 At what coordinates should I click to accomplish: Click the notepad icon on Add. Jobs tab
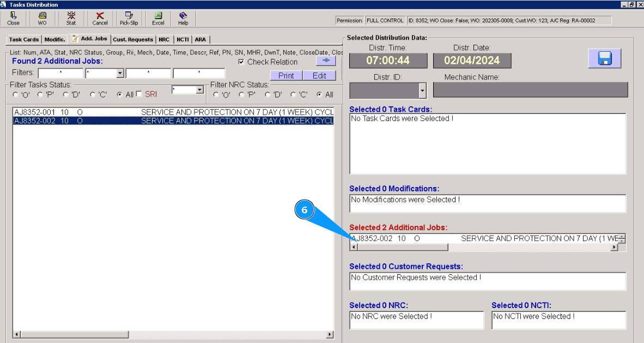click(x=74, y=38)
